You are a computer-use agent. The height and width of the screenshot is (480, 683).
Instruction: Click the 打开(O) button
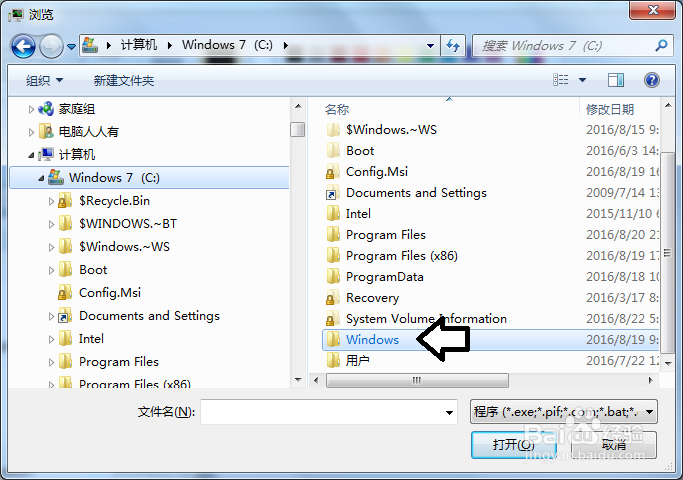514,445
